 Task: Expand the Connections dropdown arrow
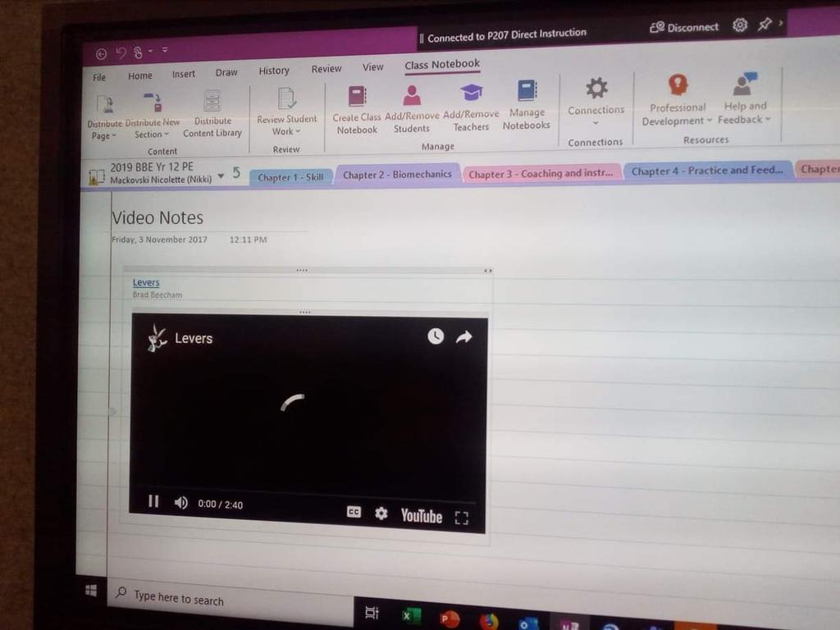pos(596,123)
